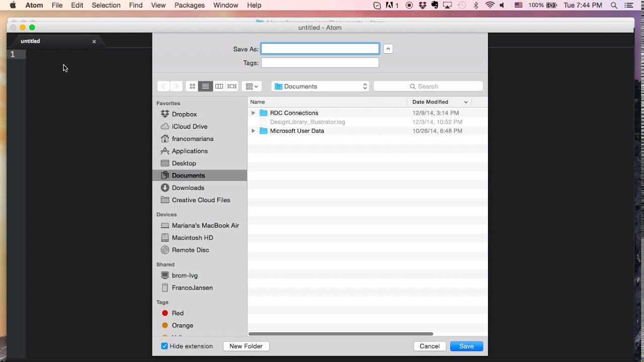Click the Search field

point(428,86)
